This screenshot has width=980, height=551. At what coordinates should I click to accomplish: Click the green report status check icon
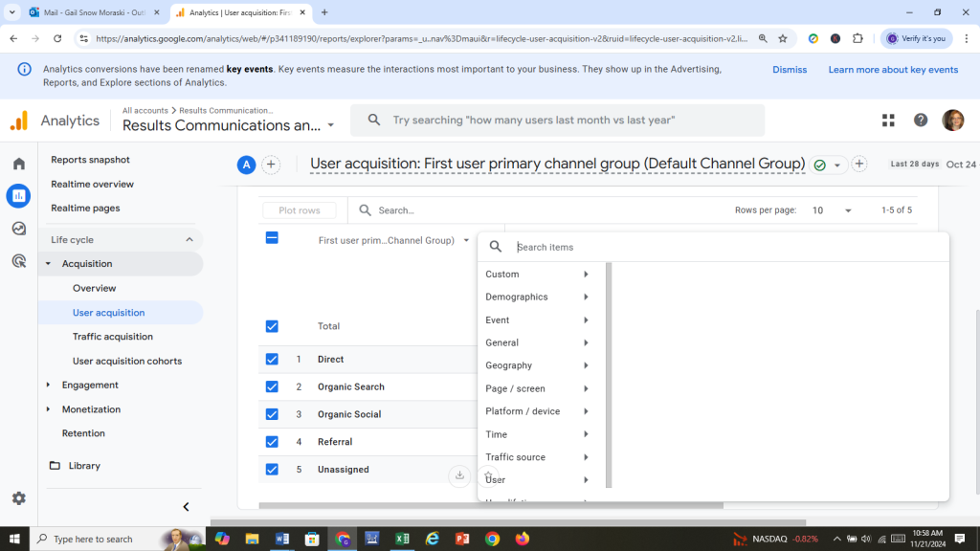tap(819, 165)
